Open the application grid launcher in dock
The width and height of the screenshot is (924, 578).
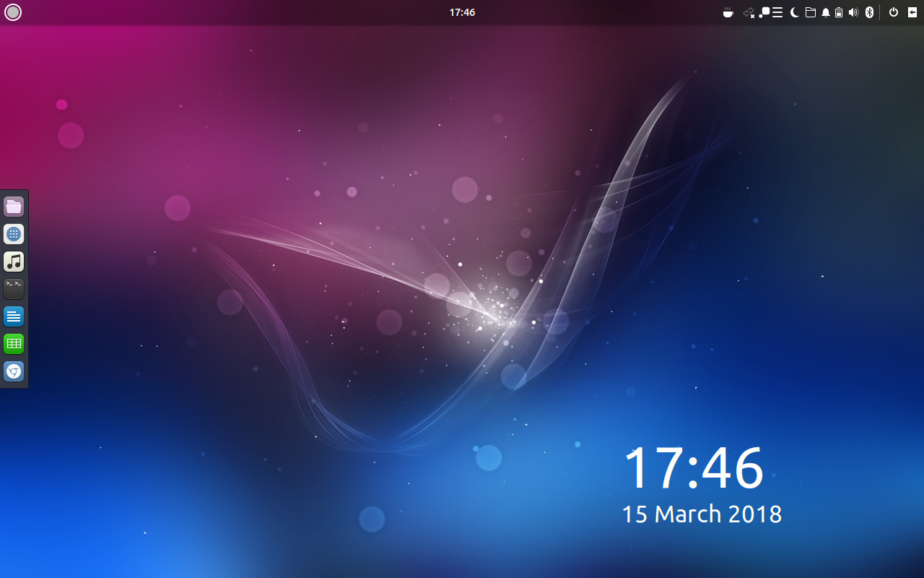point(14,234)
